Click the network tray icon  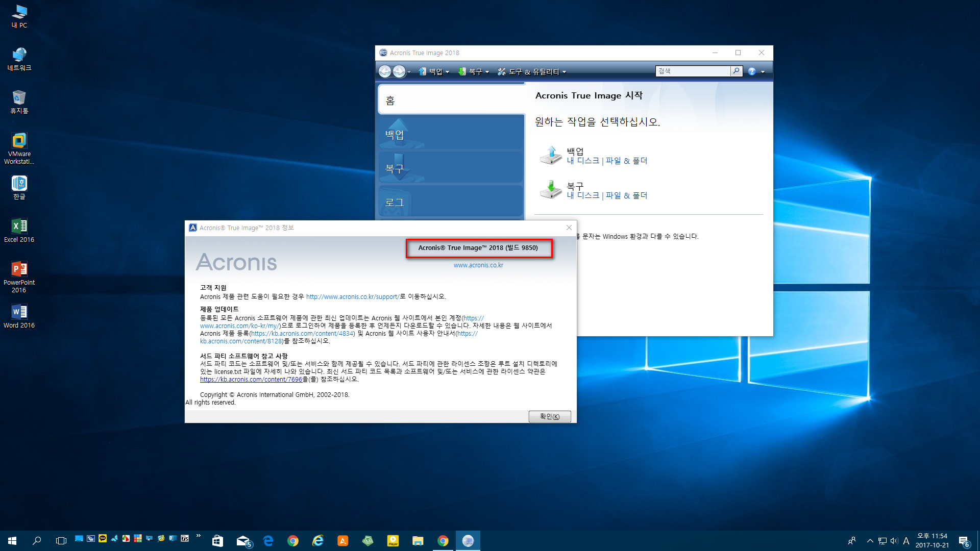pyautogui.click(x=883, y=541)
